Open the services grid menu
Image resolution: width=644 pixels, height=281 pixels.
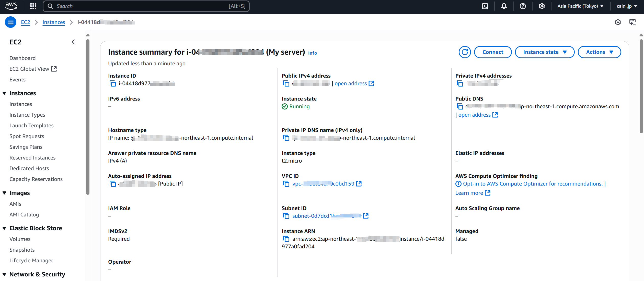pos(33,6)
